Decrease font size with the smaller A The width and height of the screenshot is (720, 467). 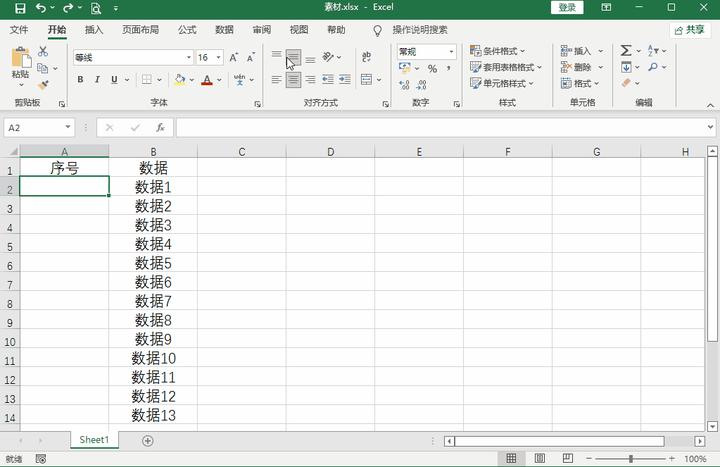click(250, 57)
